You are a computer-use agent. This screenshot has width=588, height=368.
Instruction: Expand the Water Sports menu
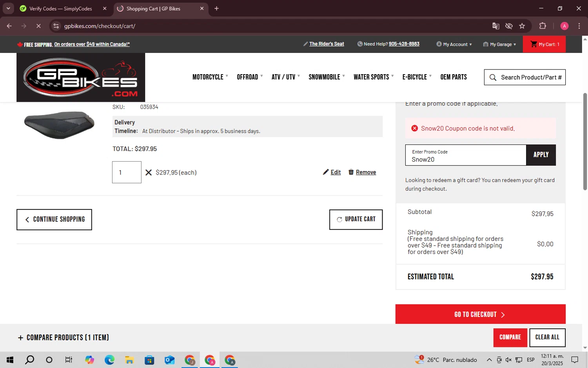[374, 77]
